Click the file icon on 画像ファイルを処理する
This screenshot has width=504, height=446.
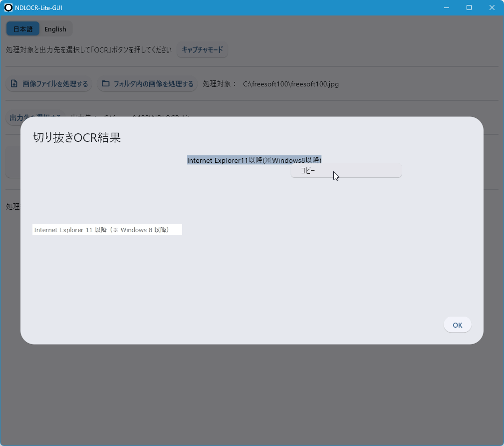click(x=14, y=84)
